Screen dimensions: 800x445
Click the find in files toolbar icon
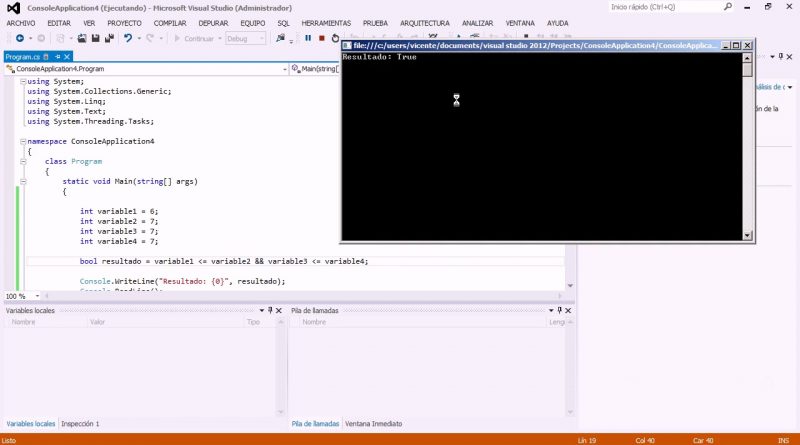(x=280, y=38)
